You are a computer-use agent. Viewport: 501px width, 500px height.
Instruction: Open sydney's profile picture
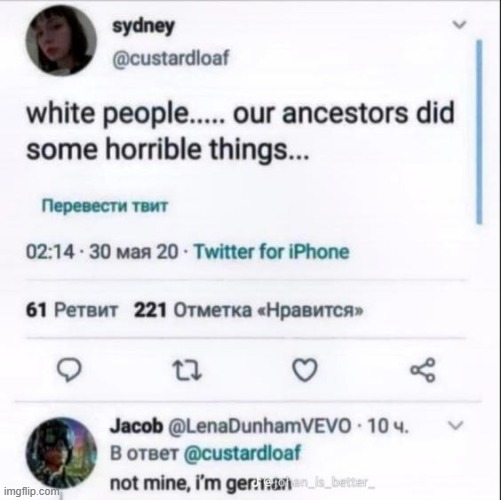point(61,40)
